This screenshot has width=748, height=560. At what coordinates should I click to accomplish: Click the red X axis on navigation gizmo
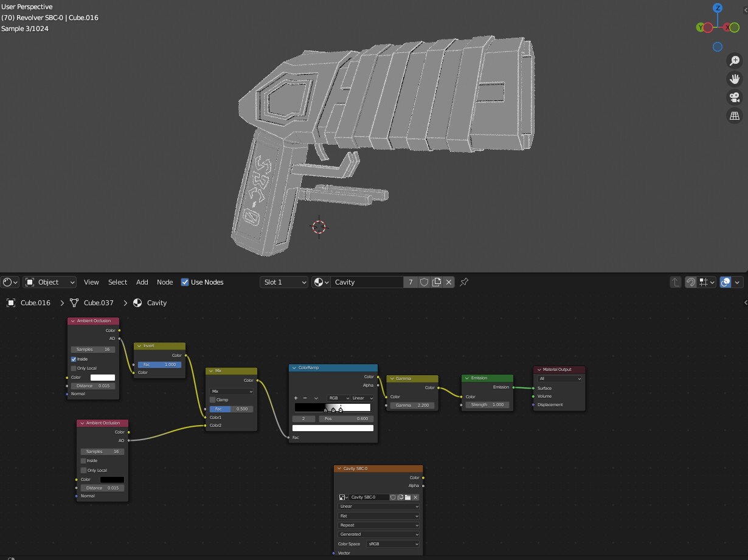[727, 27]
